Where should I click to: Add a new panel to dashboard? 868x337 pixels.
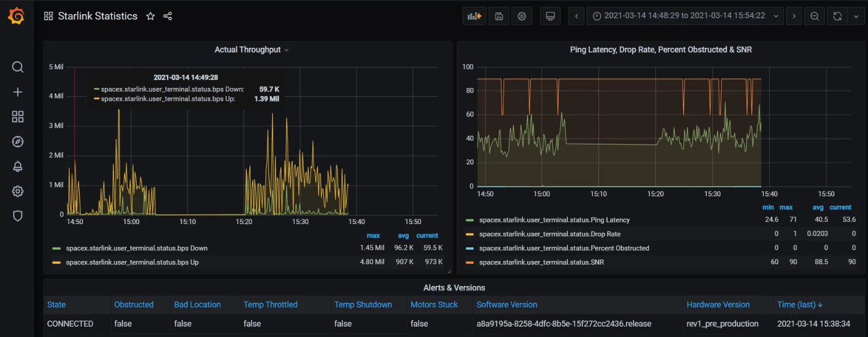pyautogui.click(x=474, y=16)
